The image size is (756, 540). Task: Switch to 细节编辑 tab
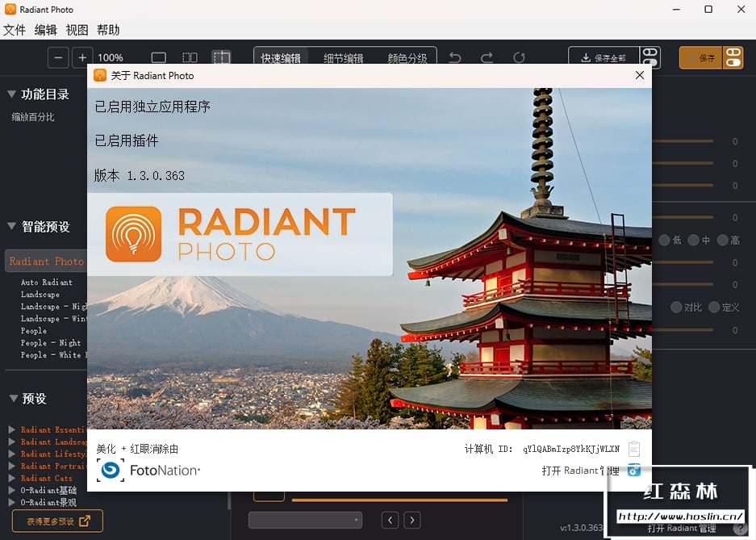tap(343, 58)
